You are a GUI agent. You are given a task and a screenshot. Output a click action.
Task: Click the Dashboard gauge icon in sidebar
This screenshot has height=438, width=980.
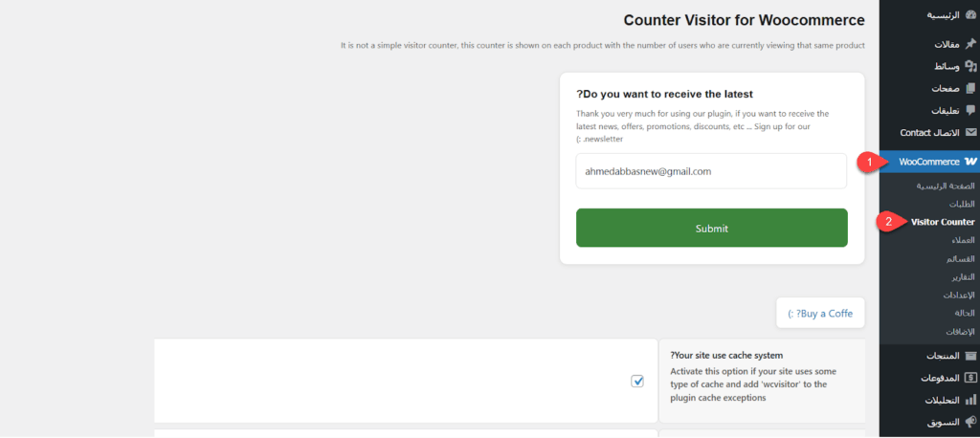pos(970,16)
